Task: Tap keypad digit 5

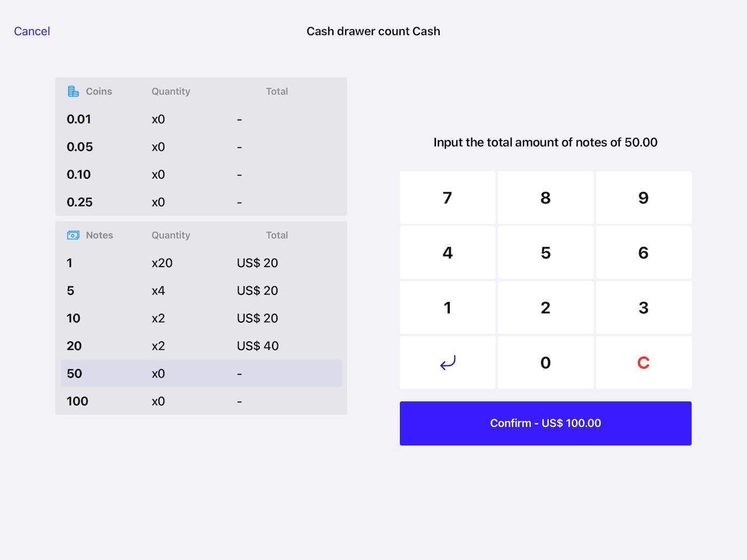Action: [x=545, y=253]
